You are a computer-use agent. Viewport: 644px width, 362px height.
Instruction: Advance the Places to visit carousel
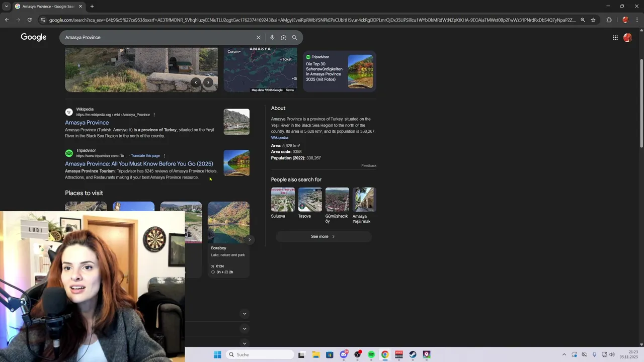[250, 239]
